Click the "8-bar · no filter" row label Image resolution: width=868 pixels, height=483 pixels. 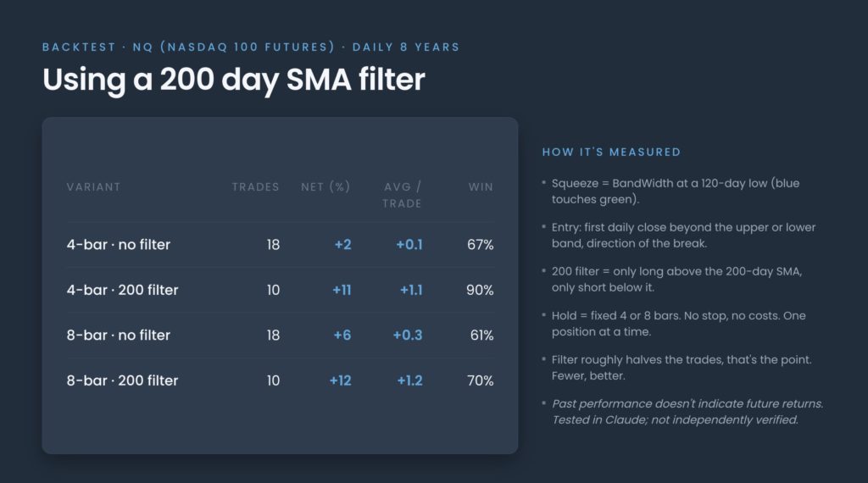[x=119, y=336]
